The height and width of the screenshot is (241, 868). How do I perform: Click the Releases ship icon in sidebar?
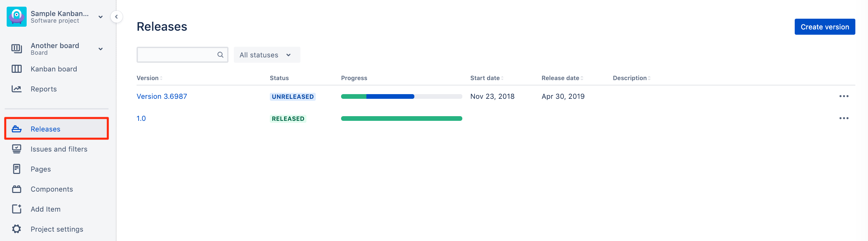coord(17,129)
